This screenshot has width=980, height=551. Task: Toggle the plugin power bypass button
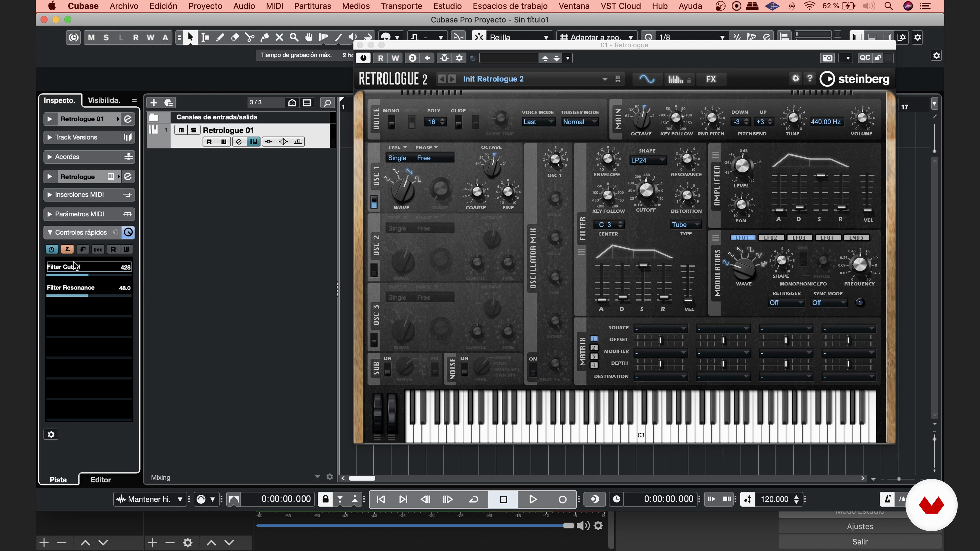click(x=363, y=58)
